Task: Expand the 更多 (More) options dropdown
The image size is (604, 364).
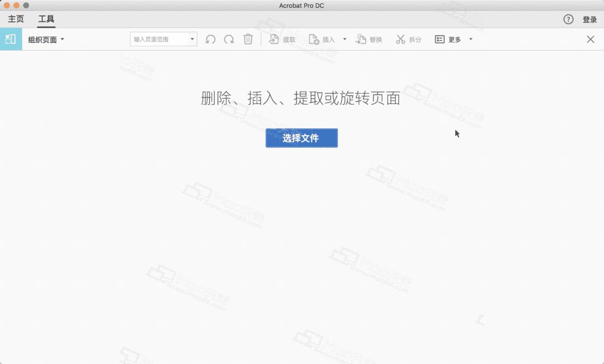Action: point(470,39)
